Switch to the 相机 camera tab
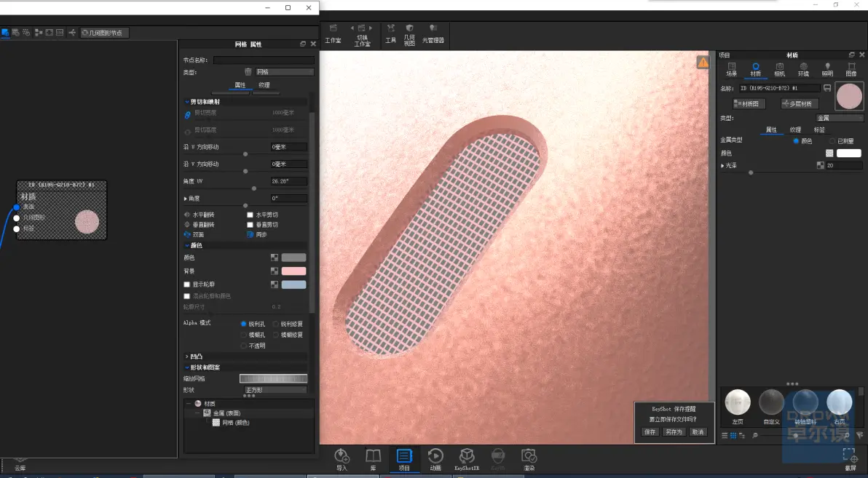The width and height of the screenshot is (868, 478). pos(779,70)
